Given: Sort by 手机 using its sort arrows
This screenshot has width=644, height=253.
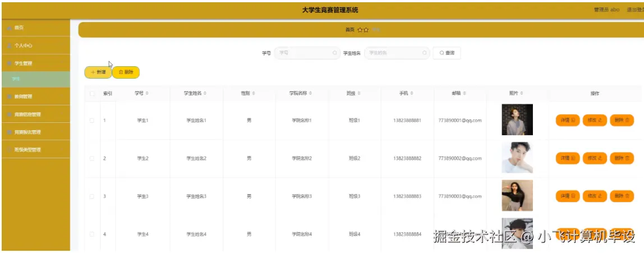Looking at the screenshot, I should [412, 94].
